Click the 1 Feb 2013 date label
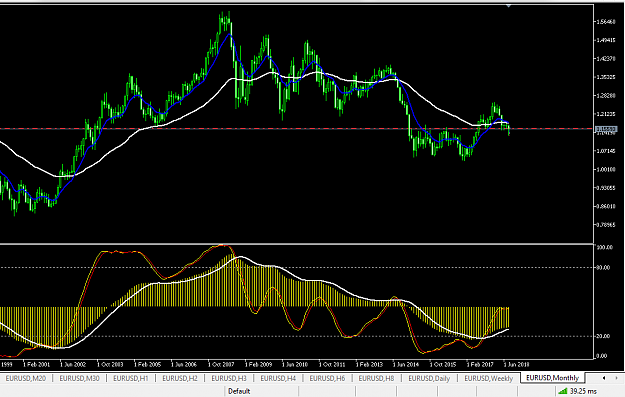Image resolution: width=625 pixels, height=397 pixels. pyautogui.click(x=369, y=364)
